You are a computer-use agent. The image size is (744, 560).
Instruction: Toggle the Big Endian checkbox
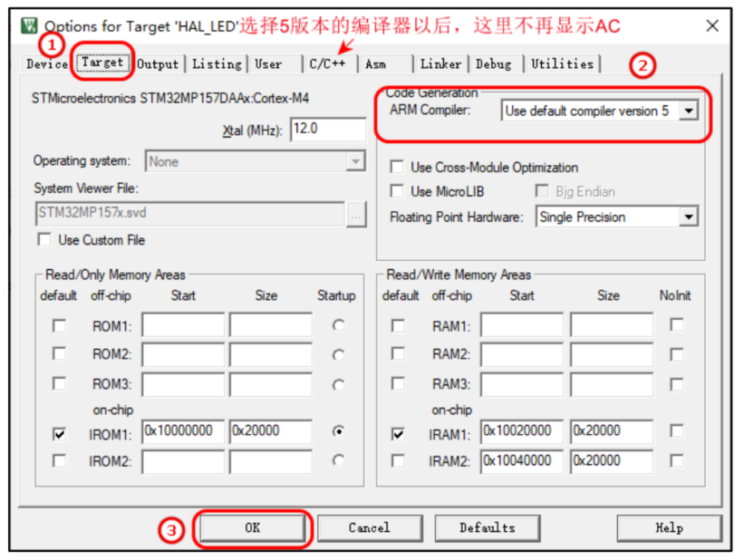[x=542, y=191]
